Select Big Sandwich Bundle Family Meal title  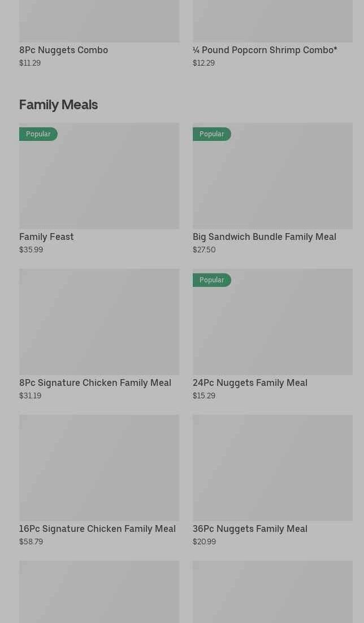(264, 237)
